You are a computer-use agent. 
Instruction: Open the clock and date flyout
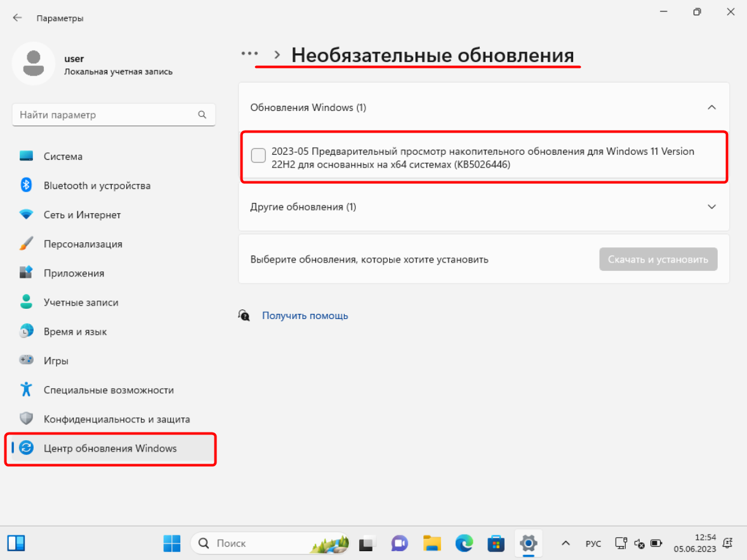(694, 543)
